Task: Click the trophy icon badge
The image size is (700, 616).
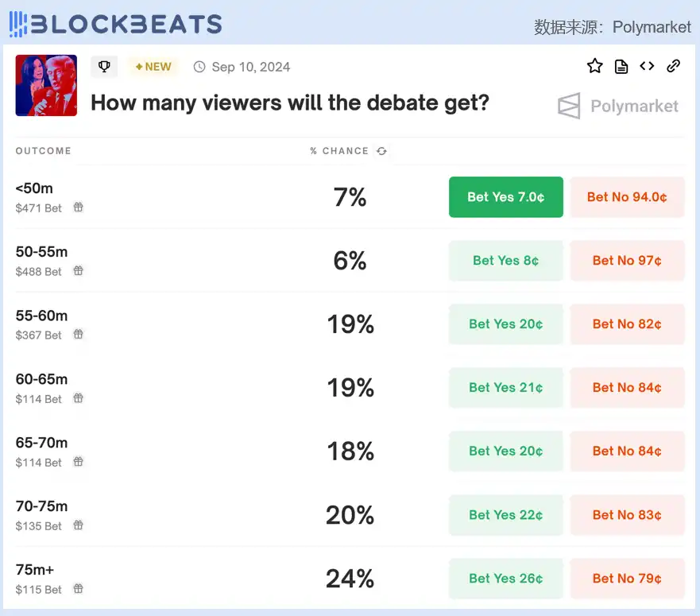Action: coord(104,67)
